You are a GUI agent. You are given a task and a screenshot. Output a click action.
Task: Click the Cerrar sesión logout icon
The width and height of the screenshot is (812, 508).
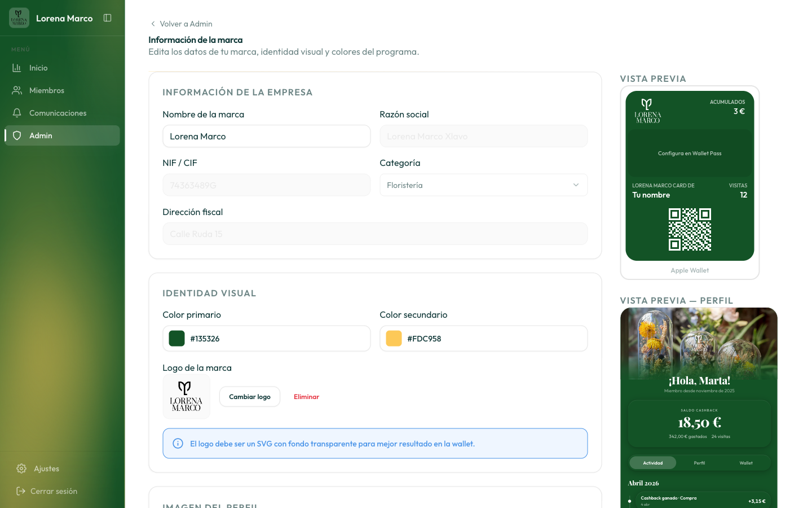pyautogui.click(x=21, y=491)
